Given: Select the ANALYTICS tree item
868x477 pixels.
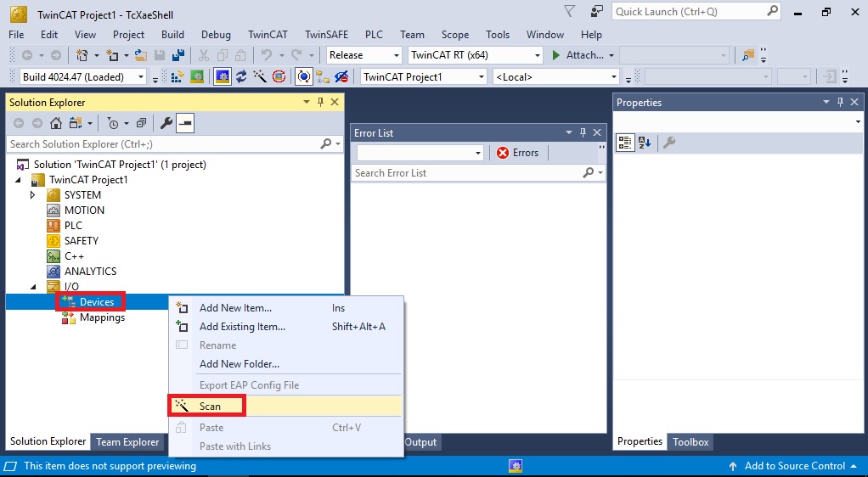Looking at the screenshot, I should click(90, 271).
